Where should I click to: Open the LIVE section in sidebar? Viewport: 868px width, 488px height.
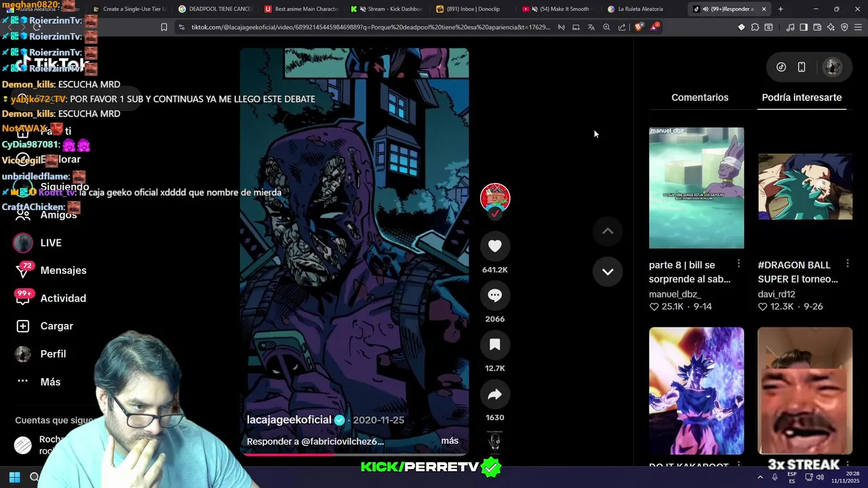(x=51, y=243)
